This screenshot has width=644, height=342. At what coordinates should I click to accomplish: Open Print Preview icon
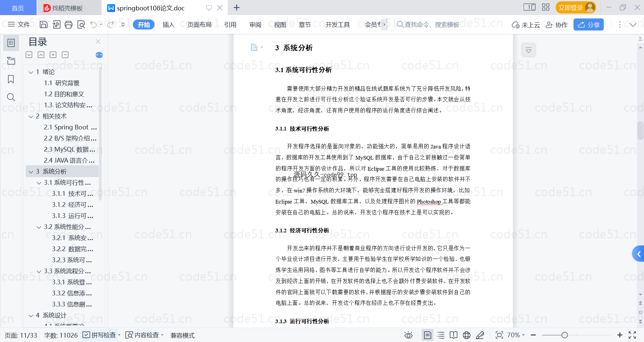(81, 24)
